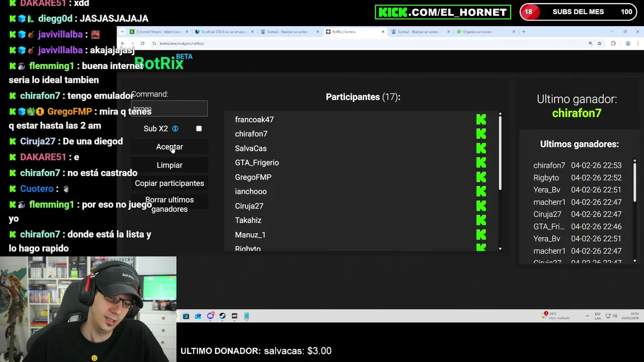Open the taskbar clock showing 22:54
This screenshot has width=644, height=362.
[630, 316]
